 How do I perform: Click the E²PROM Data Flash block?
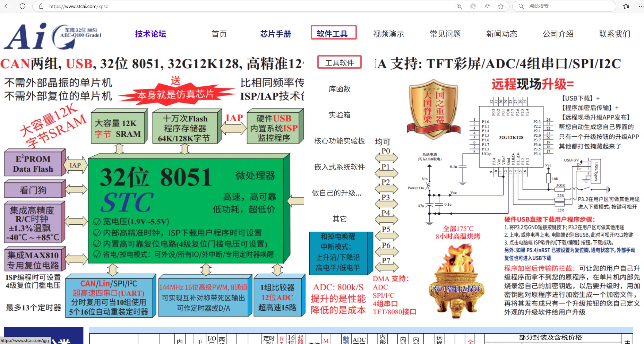[x=35, y=163]
